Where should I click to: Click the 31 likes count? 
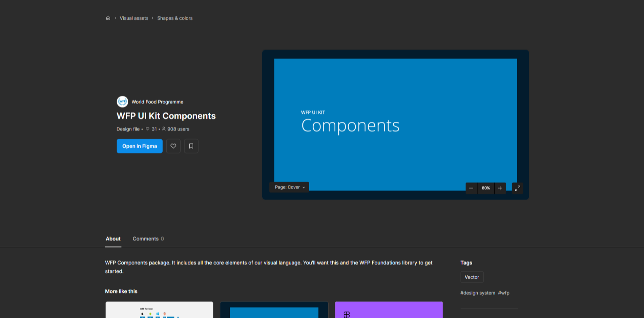[151, 129]
